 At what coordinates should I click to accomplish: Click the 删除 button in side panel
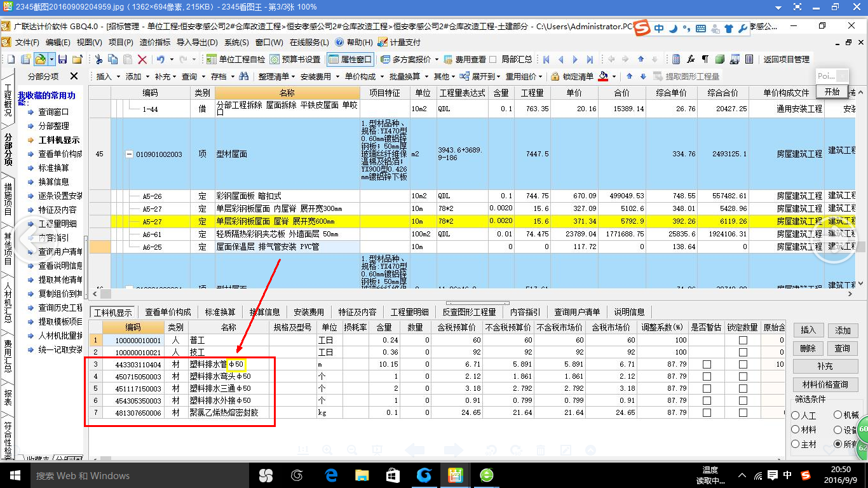point(808,348)
